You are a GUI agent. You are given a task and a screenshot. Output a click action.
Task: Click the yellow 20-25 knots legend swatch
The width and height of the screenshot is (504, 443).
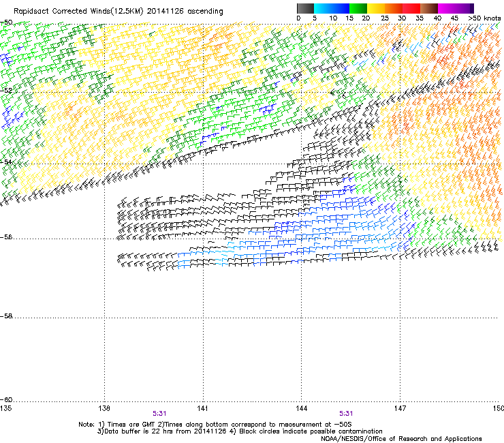click(376, 8)
